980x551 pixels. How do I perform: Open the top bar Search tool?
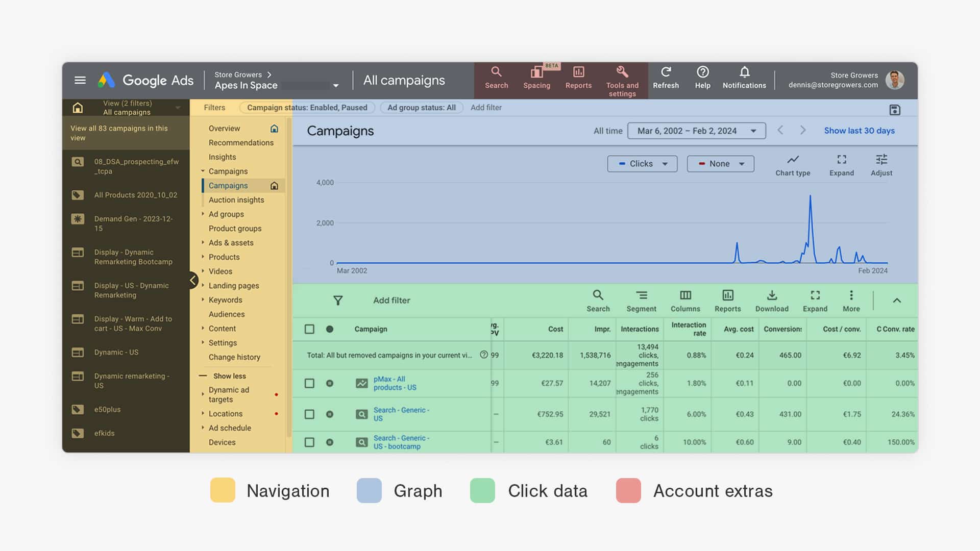pyautogui.click(x=496, y=78)
